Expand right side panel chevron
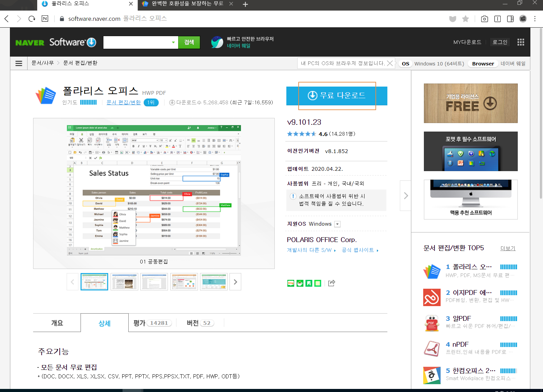The width and height of the screenshot is (543, 392). 405,196
